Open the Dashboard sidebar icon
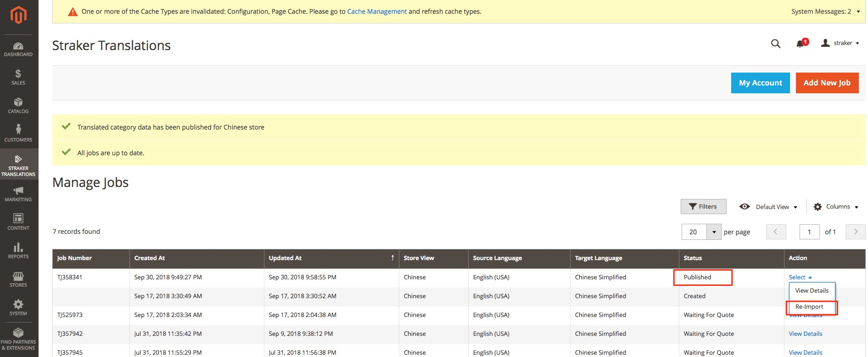Image resolution: width=868 pixels, height=357 pixels. click(18, 50)
